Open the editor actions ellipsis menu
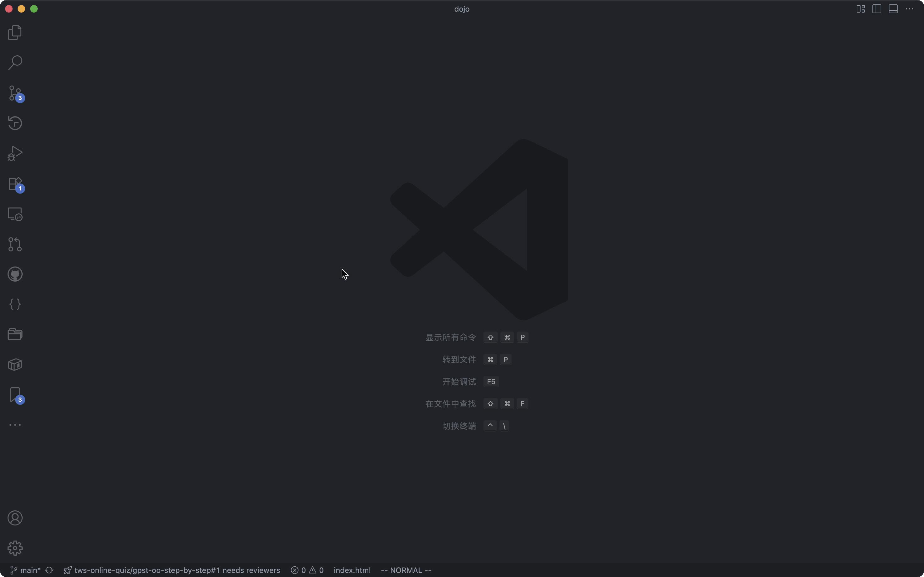This screenshot has height=577, width=924. coord(910,9)
